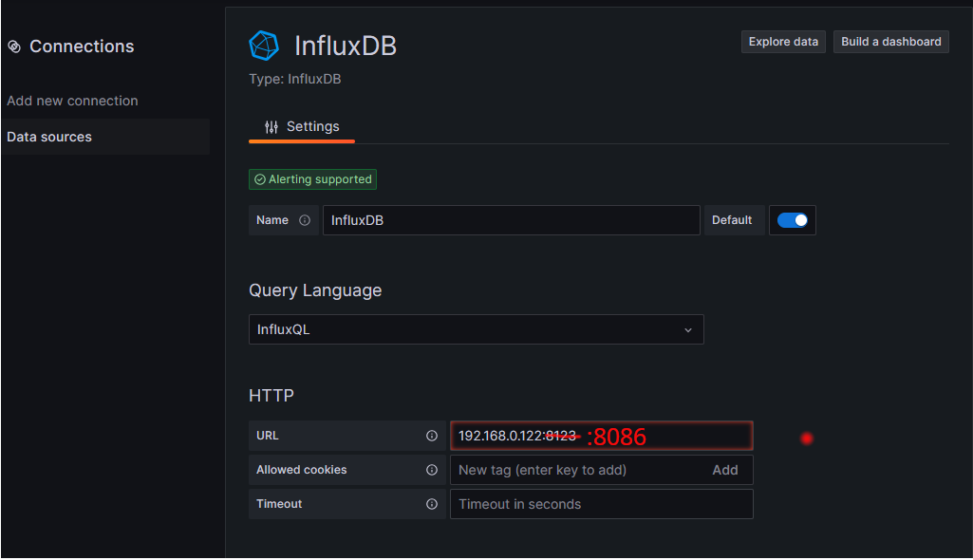Click the Alerting supported check icon
This screenshot has height=560, width=973.
pyautogui.click(x=260, y=179)
